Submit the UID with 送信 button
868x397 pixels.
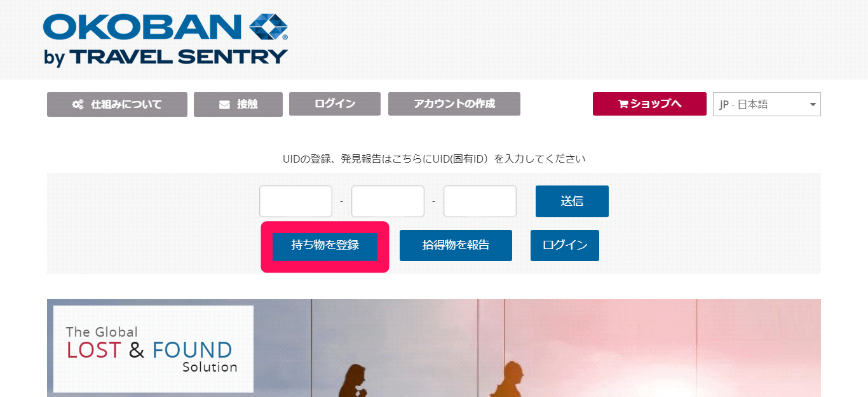pyautogui.click(x=572, y=201)
